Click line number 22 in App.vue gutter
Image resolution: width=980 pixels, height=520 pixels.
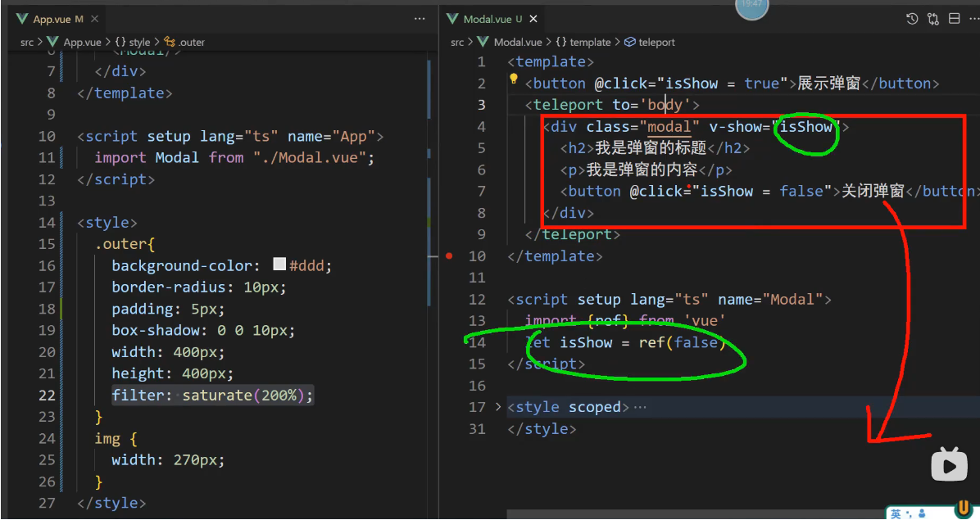tap(47, 396)
